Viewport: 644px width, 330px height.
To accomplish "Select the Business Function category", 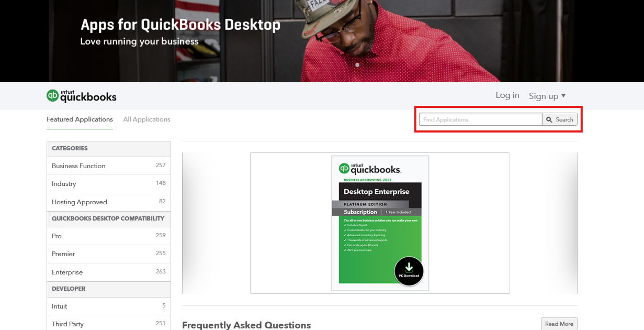I will click(x=109, y=166).
